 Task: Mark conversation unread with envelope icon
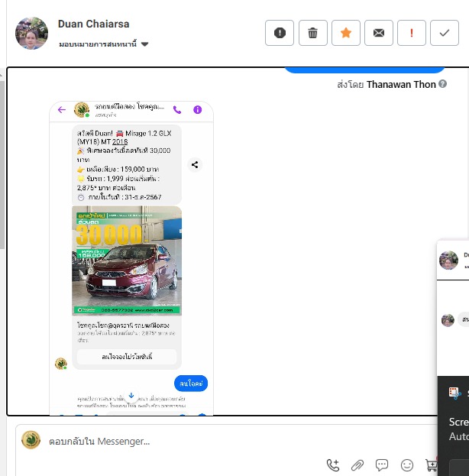(x=379, y=33)
